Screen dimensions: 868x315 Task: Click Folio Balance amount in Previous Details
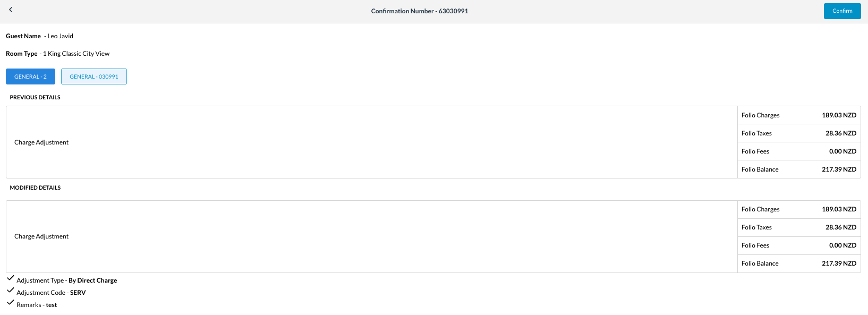pos(839,169)
